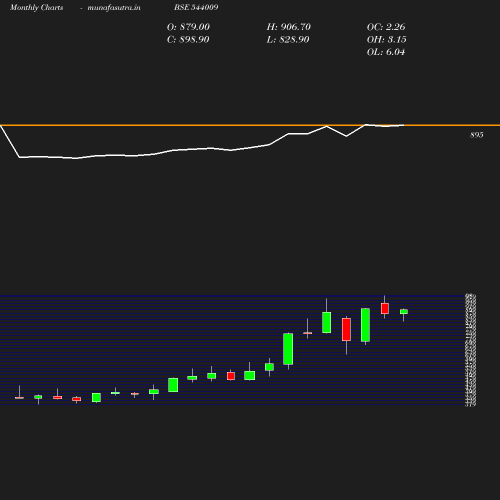
Task: Click the "895" price axis label
Action: [477, 135]
